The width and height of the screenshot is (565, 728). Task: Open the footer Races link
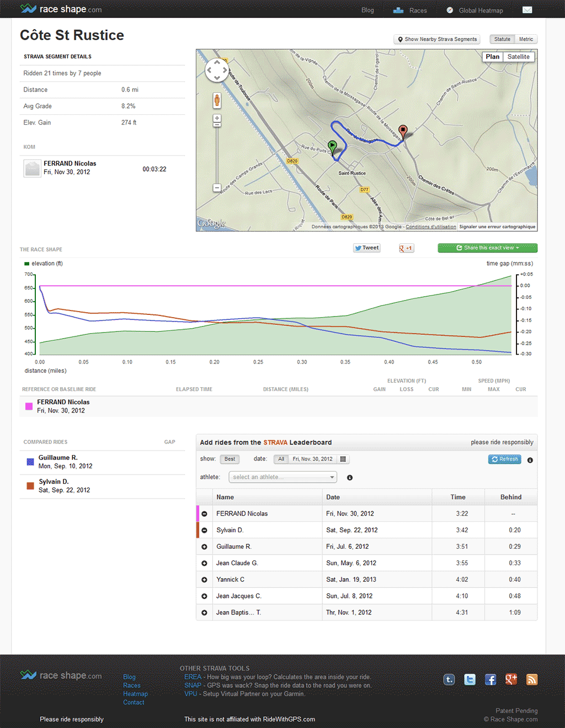point(132,686)
